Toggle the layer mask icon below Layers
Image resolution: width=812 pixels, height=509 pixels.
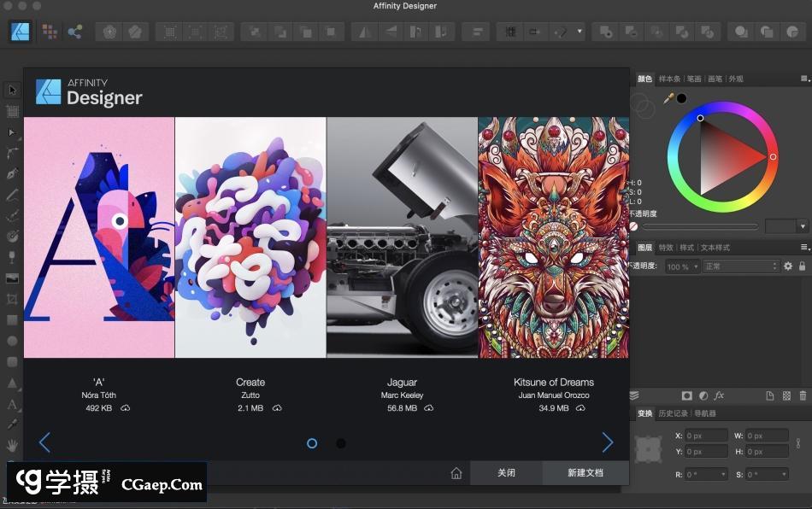click(687, 396)
